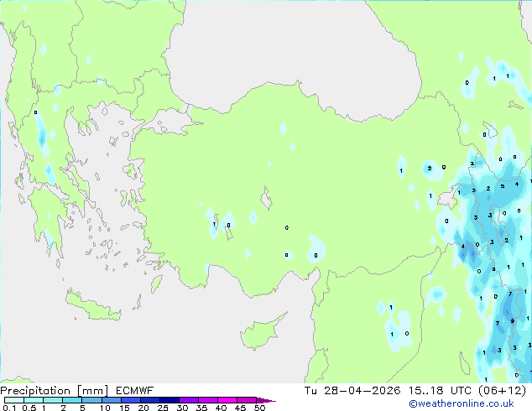This screenshot has width=532, height=411.
Task: Click the '30' legend label
Action: tap(182, 408)
